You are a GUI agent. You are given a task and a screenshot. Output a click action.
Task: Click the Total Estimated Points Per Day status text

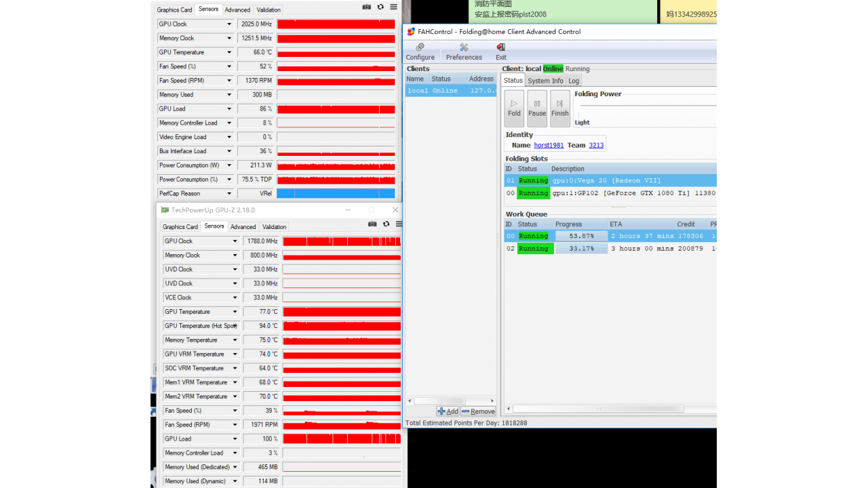467,423
